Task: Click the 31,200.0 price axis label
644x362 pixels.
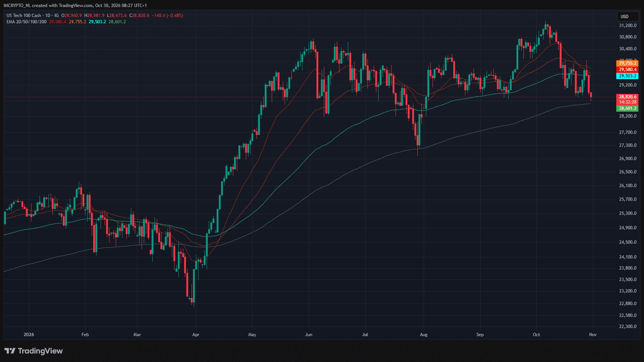Action: tap(628, 26)
